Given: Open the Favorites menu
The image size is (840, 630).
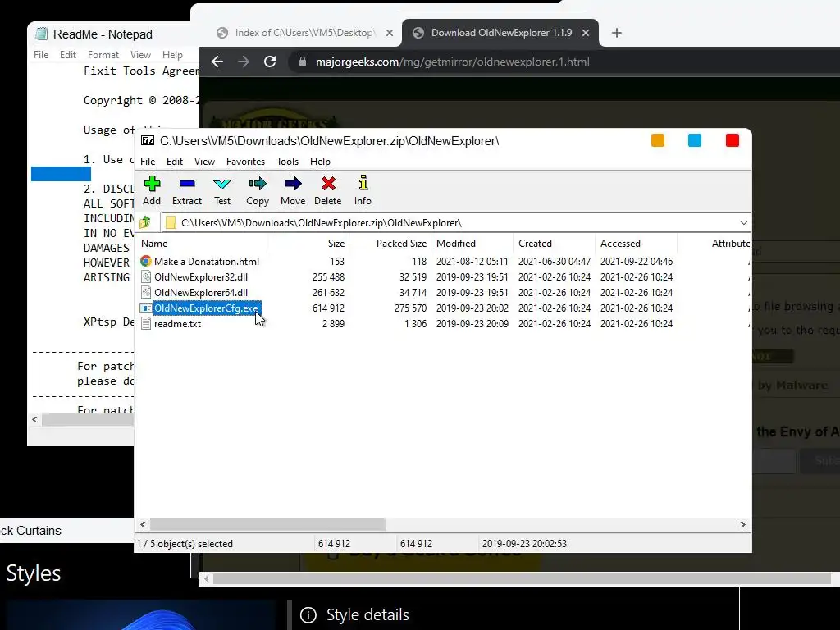Looking at the screenshot, I should click(x=245, y=162).
